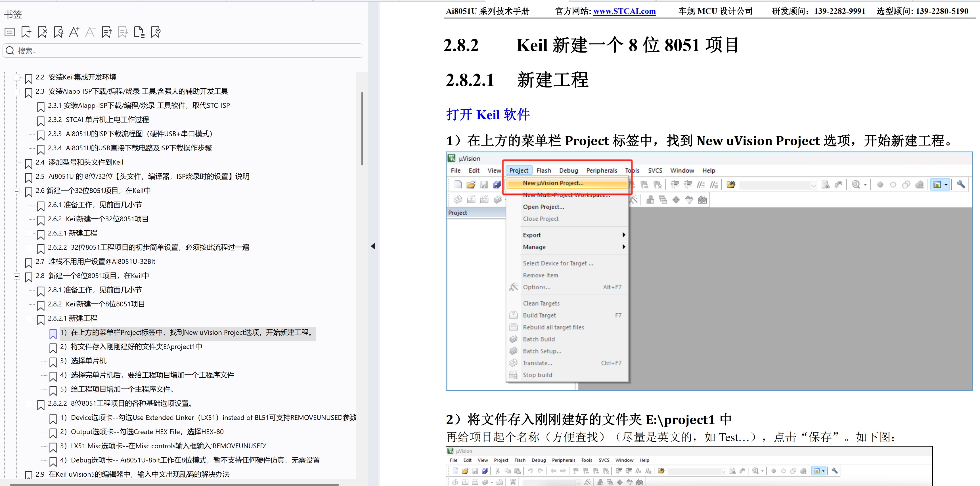Viewport: 980px width, 486px height.
Task: Click the heading 2.8.2.1 新建工程
Action: point(517,80)
